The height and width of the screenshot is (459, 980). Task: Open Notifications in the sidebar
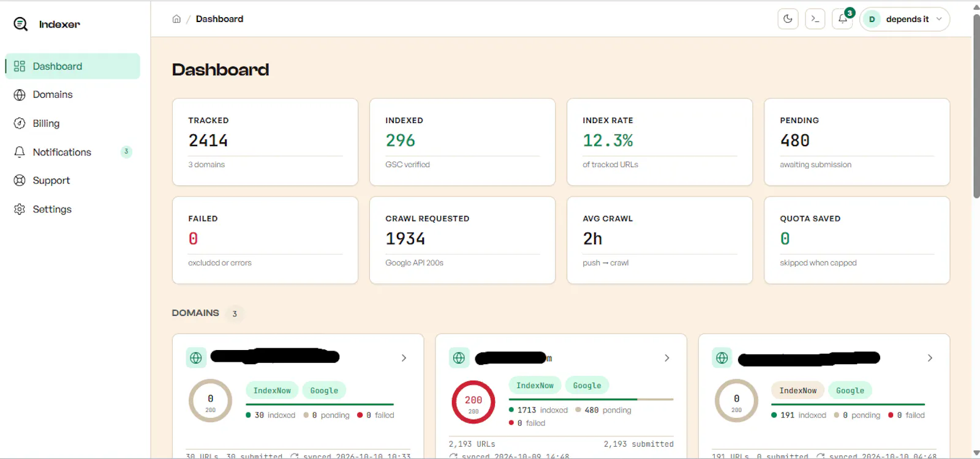pyautogui.click(x=73, y=152)
